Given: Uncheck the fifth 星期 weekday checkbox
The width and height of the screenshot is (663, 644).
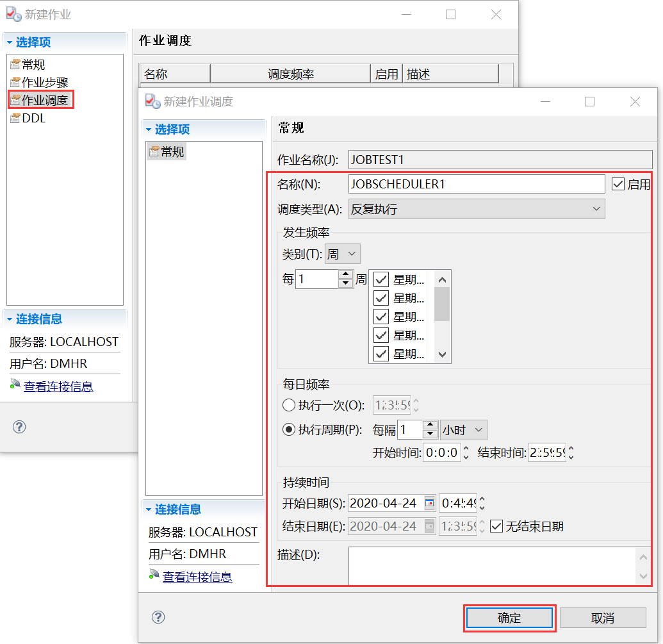Looking at the screenshot, I should click(381, 354).
